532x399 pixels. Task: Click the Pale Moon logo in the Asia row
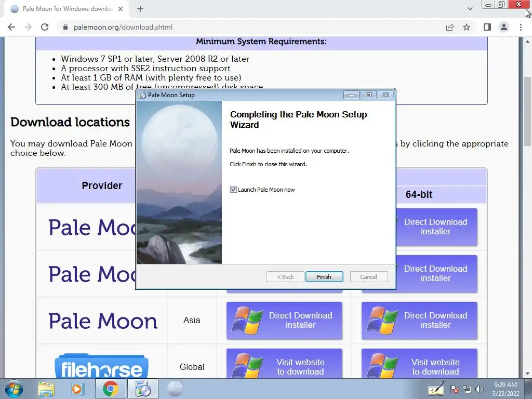tap(103, 321)
